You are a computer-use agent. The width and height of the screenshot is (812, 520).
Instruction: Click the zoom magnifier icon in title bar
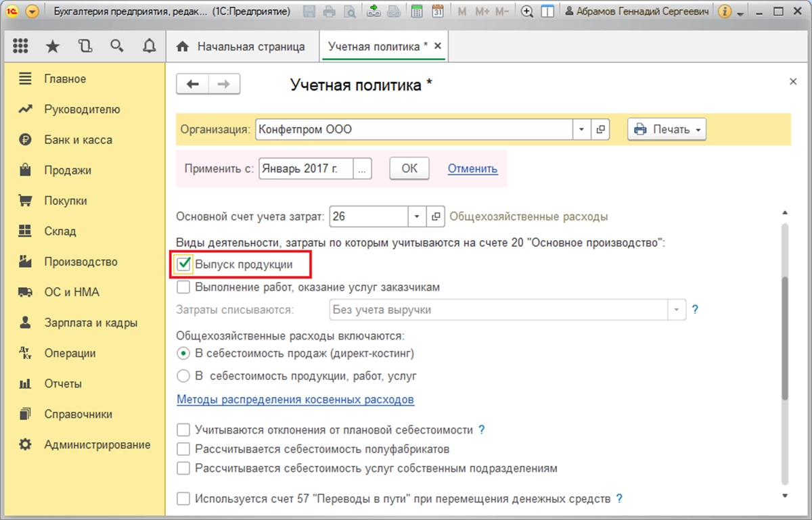[x=527, y=11]
